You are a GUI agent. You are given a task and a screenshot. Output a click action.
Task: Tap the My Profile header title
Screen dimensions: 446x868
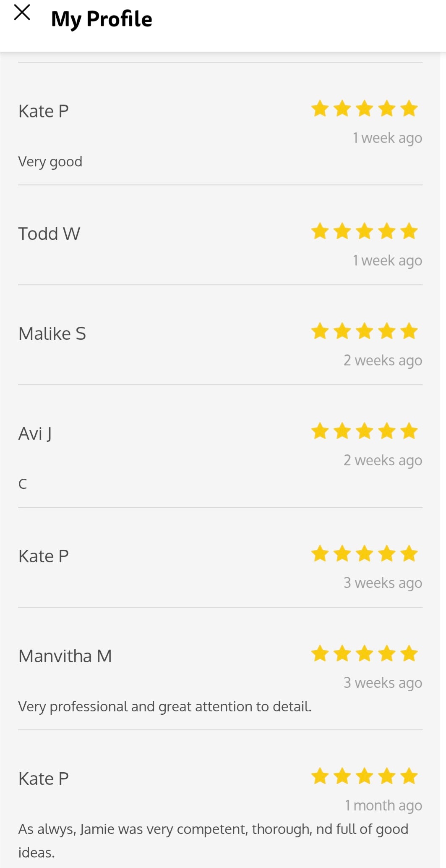click(x=102, y=19)
